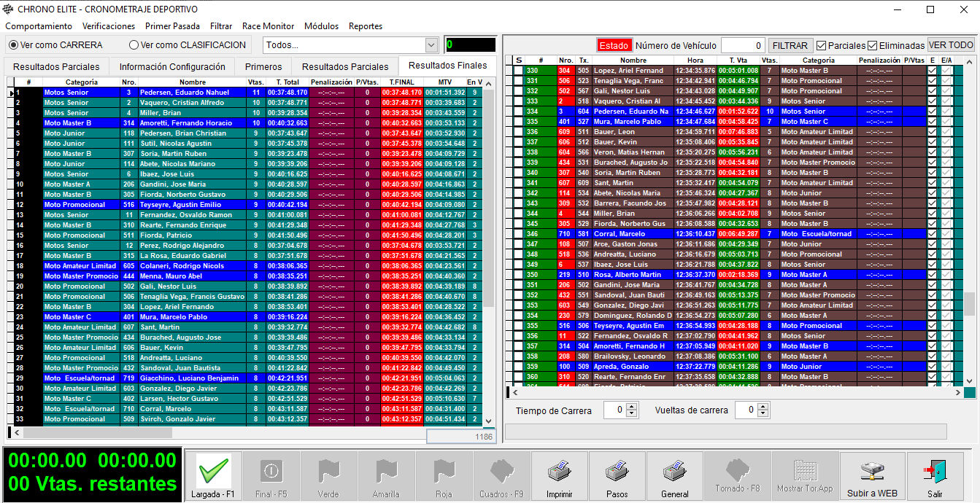Click the red Estado indicator
This screenshot has width=980, height=503.
pos(614,45)
